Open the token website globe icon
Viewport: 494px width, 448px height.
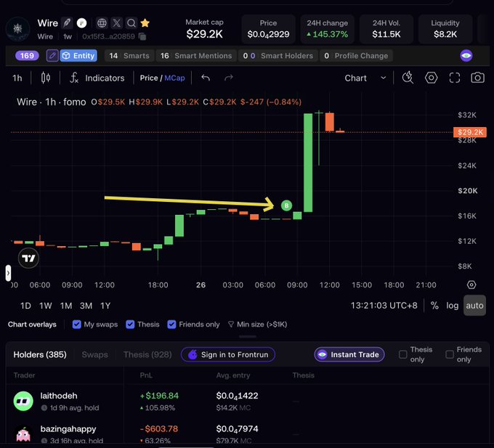click(102, 23)
